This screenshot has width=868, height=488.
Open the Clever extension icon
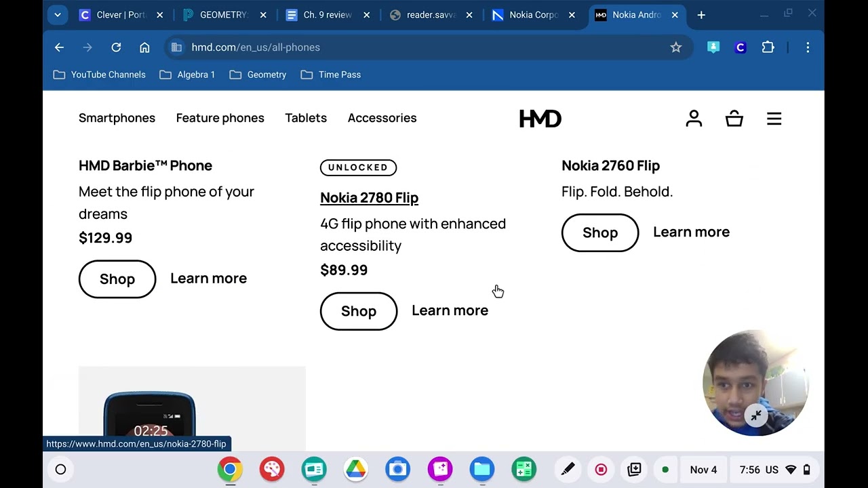click(x=741, y=47)
